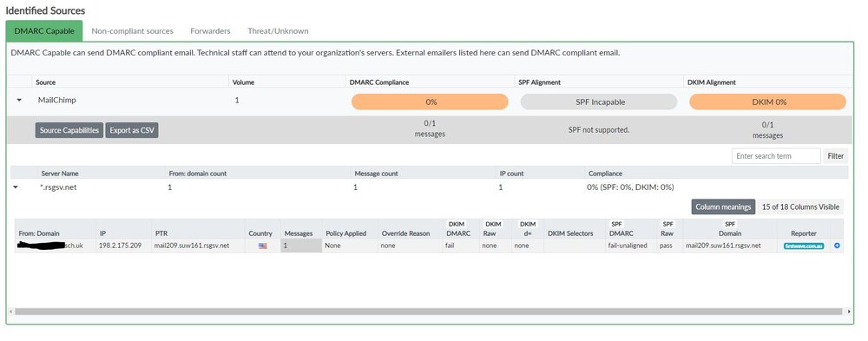Select the PTR cell mail209.suw161.rsgsv.net

[192, 246]
